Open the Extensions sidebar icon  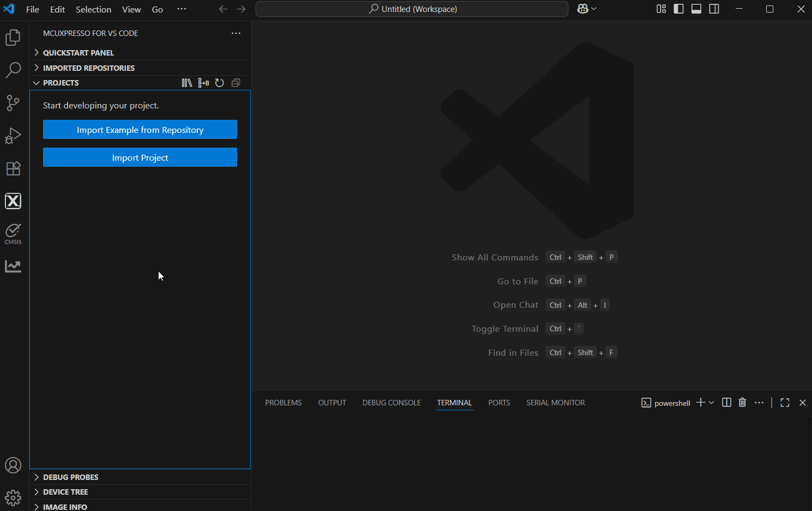click(13, 168)
